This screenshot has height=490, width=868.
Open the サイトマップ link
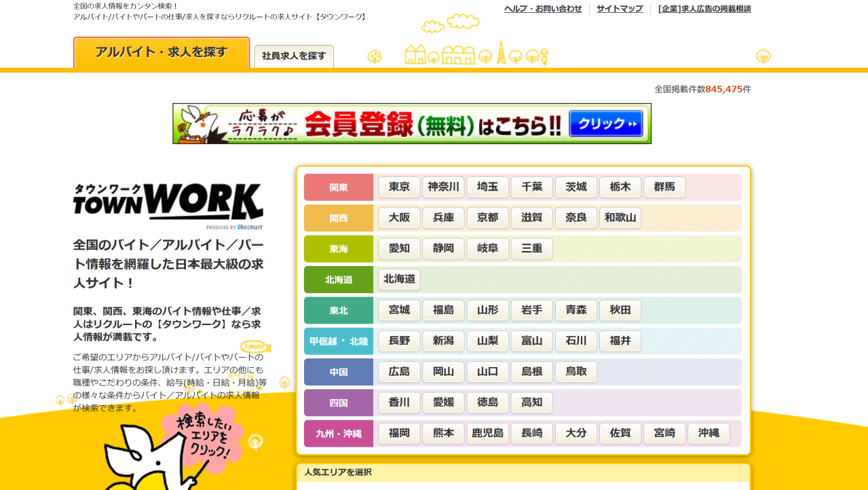620,9
